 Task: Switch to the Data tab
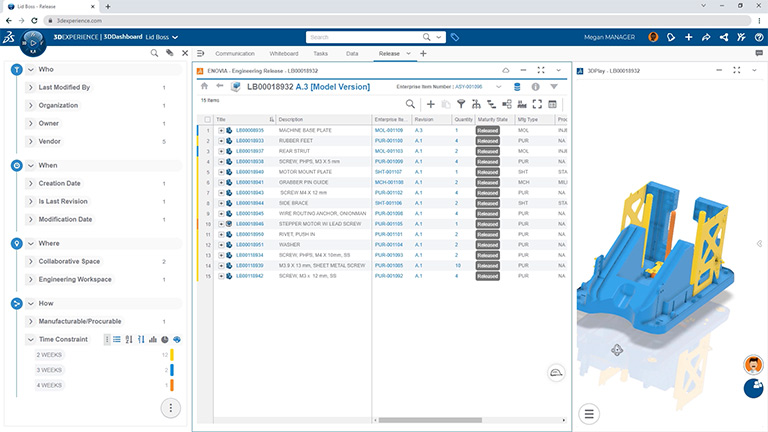click(352, 53)
